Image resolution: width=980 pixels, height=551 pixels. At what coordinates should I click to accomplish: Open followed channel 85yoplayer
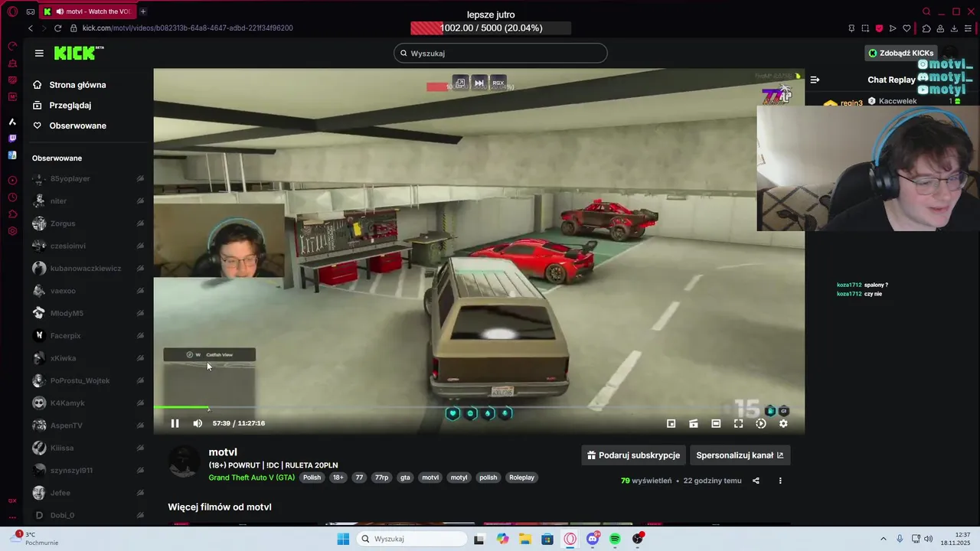pos(88,178)
